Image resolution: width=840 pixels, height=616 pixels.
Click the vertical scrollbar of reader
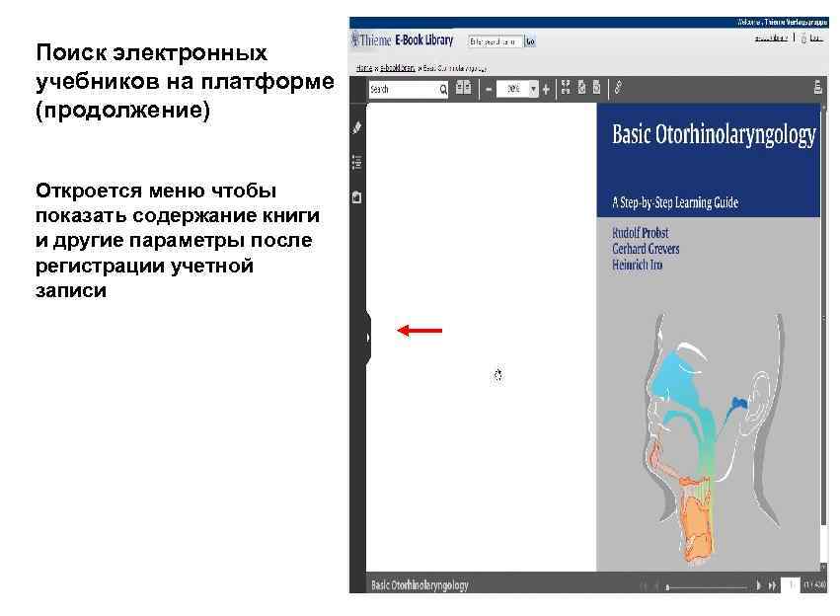[824, 337]
